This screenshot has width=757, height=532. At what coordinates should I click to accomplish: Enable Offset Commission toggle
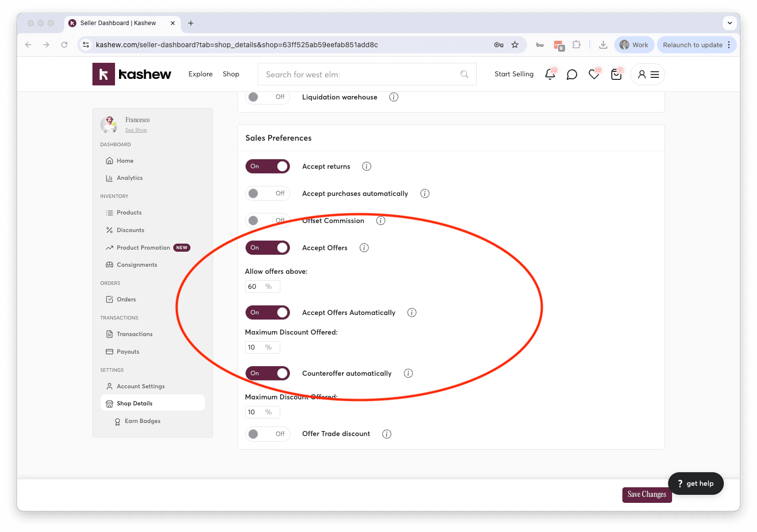268,221
